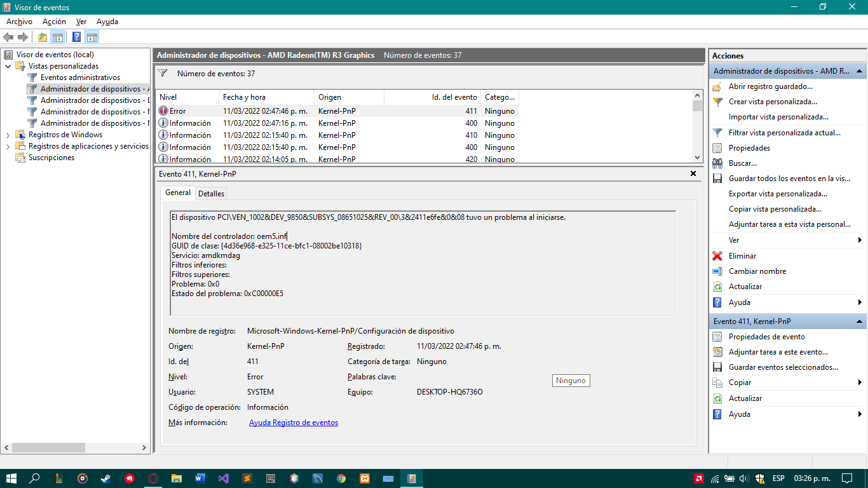Click Filtrar vista personalizada actual
The height and width of the screenshot is (488, 868).
coord(785,133)
